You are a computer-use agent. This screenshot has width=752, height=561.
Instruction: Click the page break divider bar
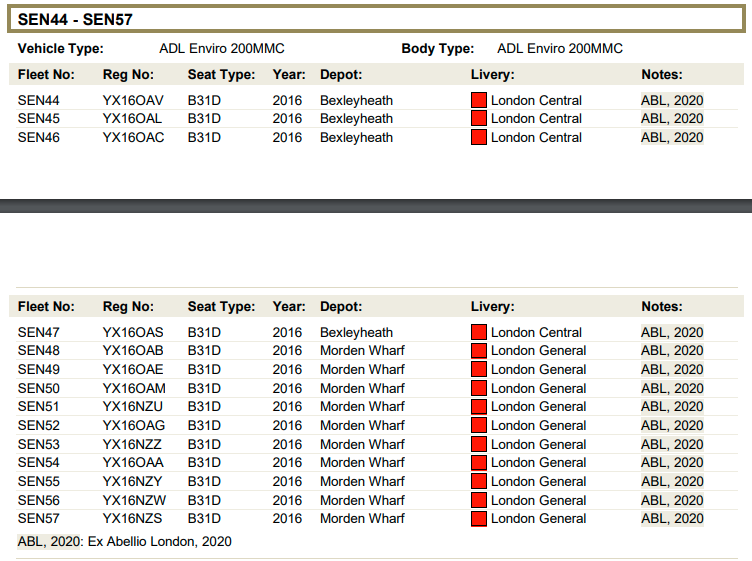(376, 206)
